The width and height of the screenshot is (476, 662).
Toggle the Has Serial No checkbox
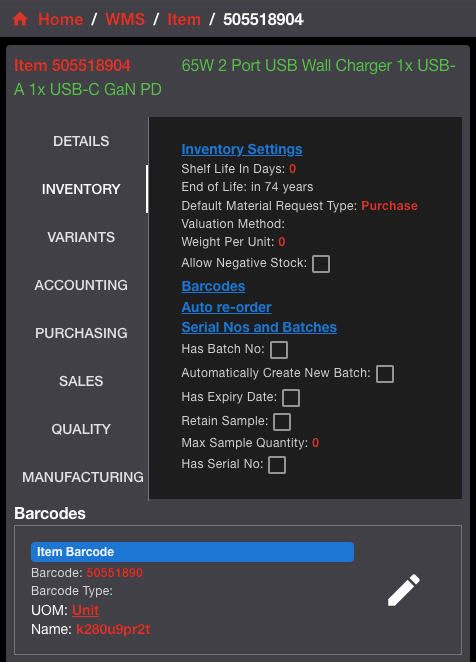tap(277, 465)
